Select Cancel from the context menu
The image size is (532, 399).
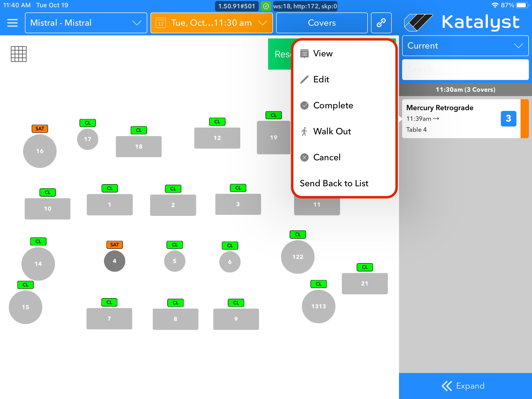(327, 157)
